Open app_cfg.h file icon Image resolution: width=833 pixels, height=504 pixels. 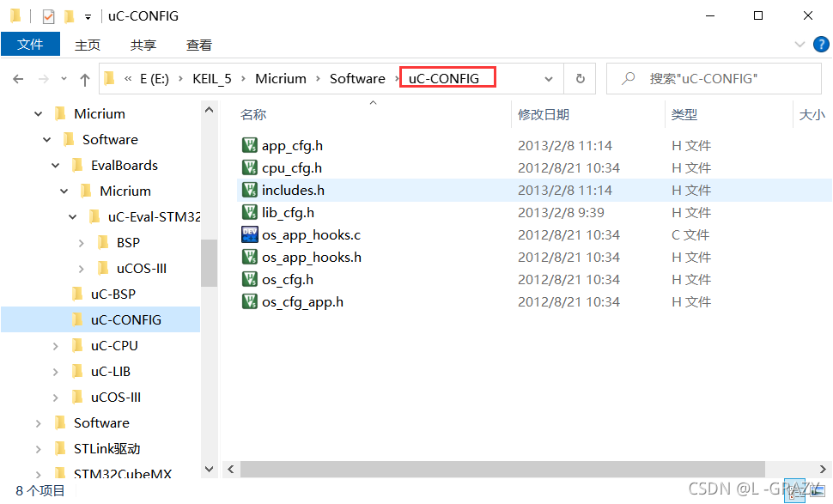point(250,145)
